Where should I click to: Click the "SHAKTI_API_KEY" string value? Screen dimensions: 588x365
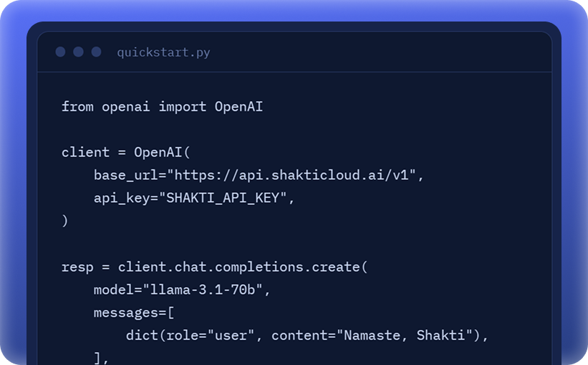click(223, 198)
